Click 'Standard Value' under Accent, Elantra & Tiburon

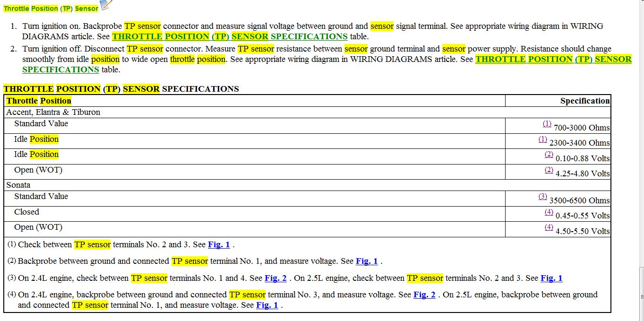click(x=41, y=123)
